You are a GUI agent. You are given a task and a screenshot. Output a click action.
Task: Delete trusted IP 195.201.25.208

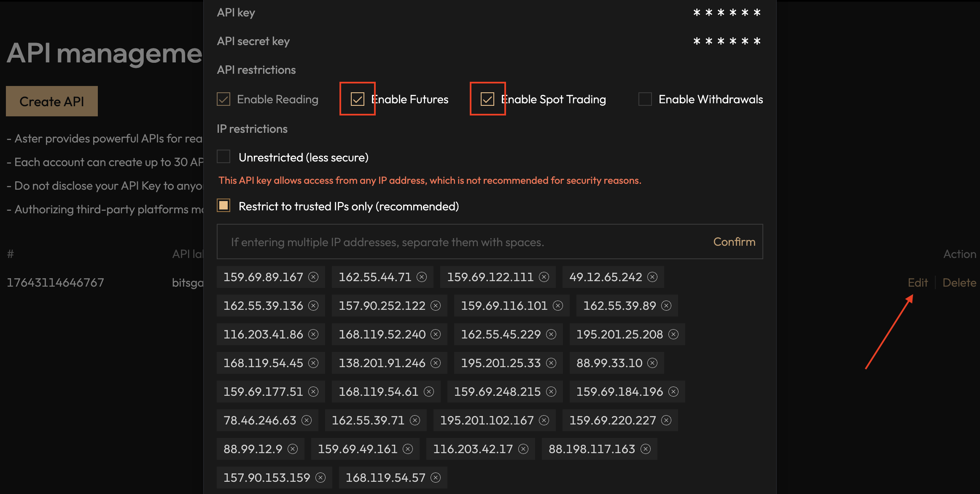coord(673,334)
